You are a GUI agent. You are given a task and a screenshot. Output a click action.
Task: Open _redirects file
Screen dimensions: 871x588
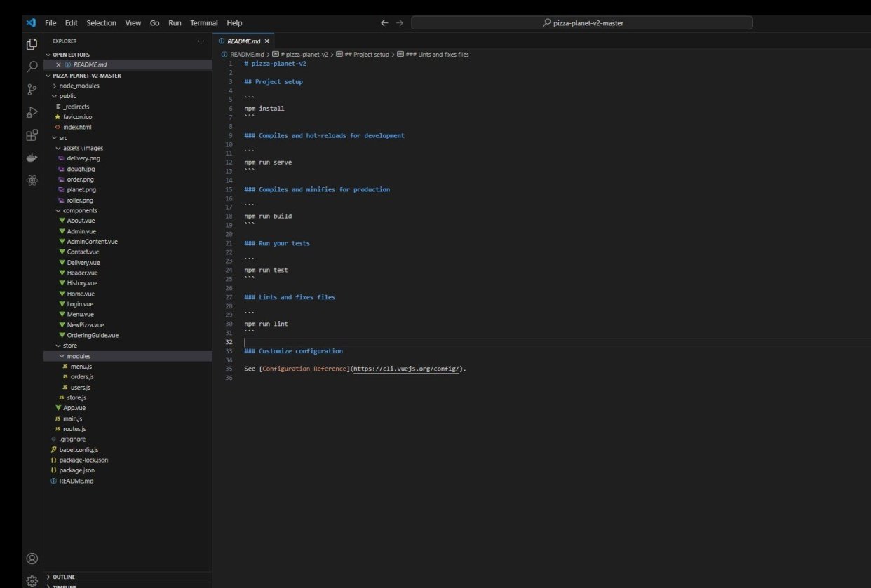tap(128, 107)
